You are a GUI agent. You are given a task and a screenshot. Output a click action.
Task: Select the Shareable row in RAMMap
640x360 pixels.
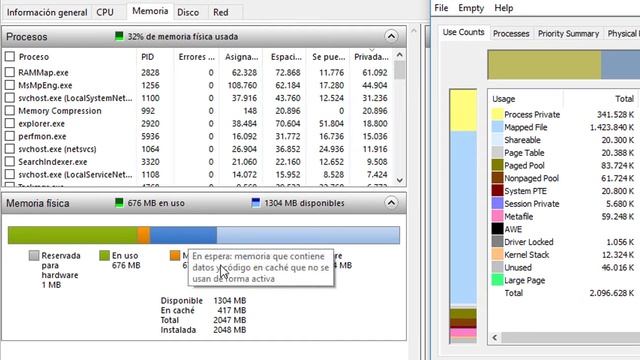(564, 140)
